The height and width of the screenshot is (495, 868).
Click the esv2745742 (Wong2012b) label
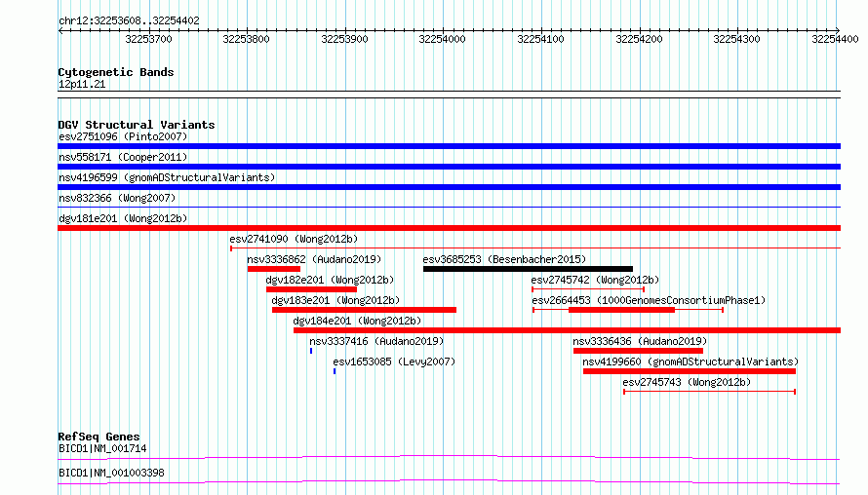tap(595, 280)
